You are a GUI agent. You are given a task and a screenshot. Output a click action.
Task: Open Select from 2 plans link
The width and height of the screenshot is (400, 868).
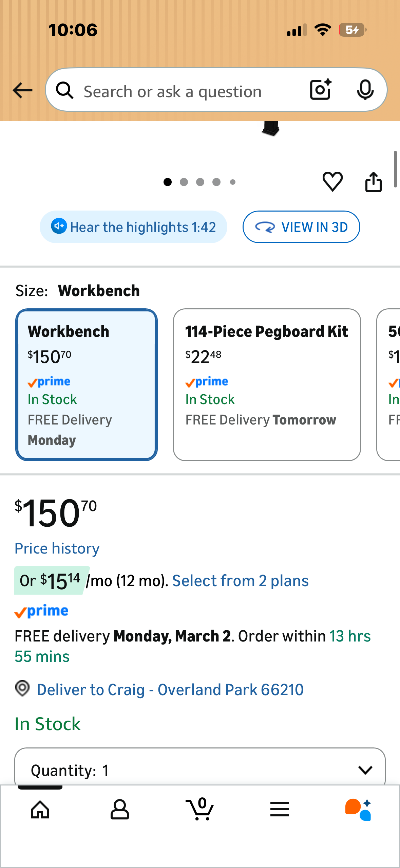point(240,581)
